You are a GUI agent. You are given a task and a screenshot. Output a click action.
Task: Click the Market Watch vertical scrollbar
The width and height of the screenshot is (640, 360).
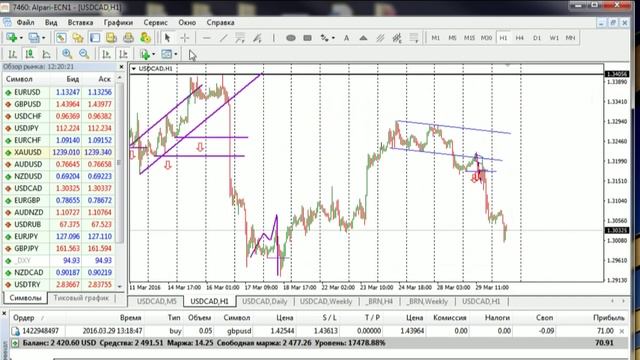point(120,182)
